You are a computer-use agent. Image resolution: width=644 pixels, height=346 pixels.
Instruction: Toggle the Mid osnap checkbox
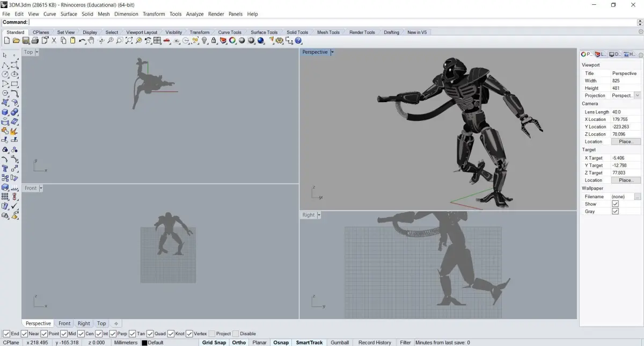tap(64, 334)
